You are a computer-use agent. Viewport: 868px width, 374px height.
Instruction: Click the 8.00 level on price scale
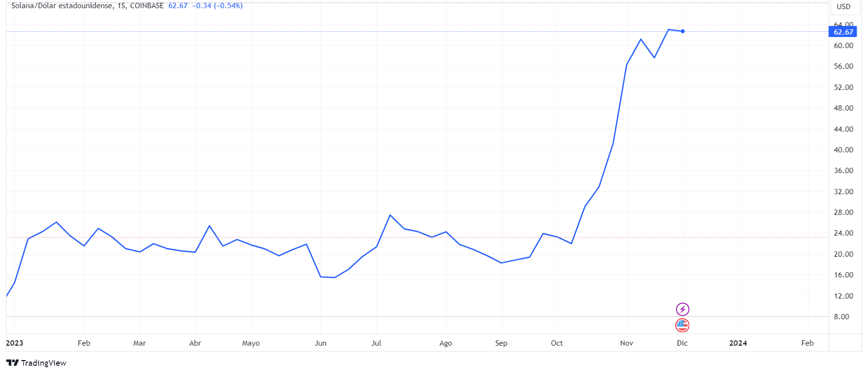coord(841,317)
